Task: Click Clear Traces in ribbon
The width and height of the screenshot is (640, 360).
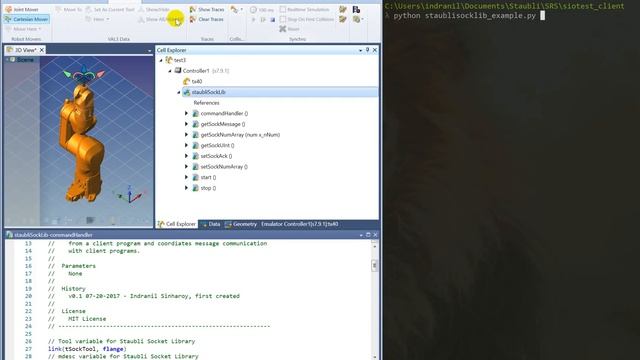Action: pyautogui.click(x=207, y=19)
